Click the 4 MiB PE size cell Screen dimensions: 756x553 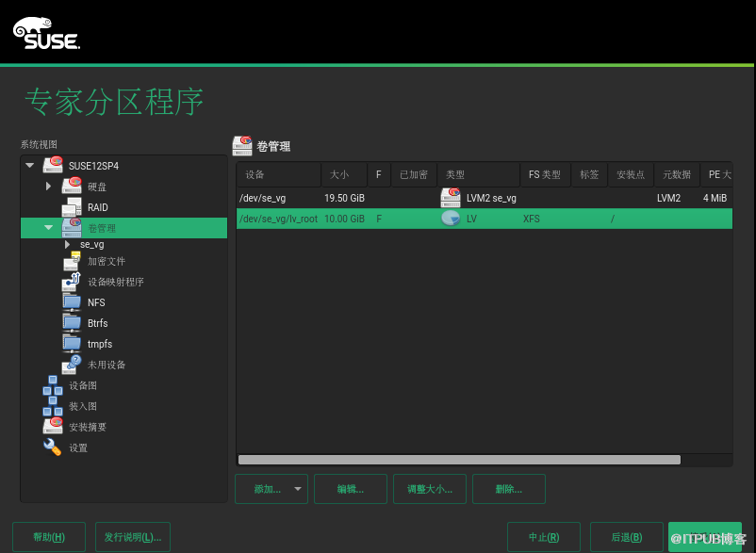[x=715, y=198]
